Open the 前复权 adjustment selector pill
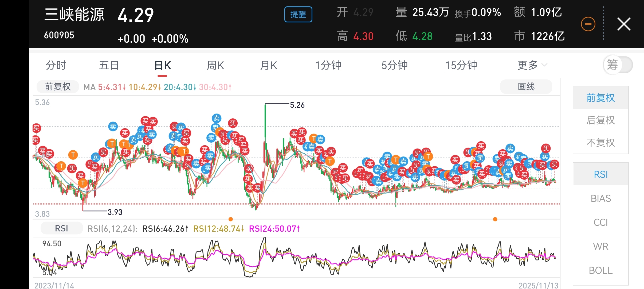The width and height of the screenshot is (644, 289). click(x=58, y=87)
